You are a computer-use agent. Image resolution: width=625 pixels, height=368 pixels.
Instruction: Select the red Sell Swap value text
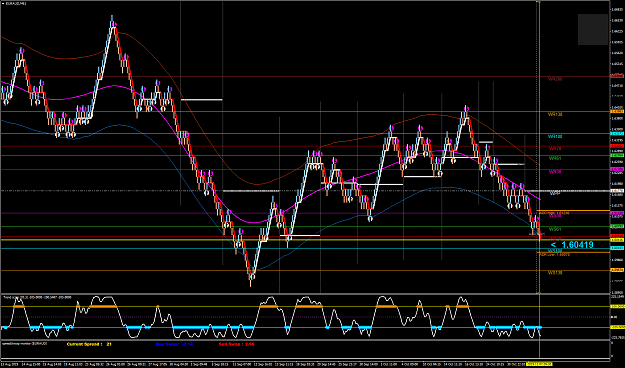(x=236, y=344)
